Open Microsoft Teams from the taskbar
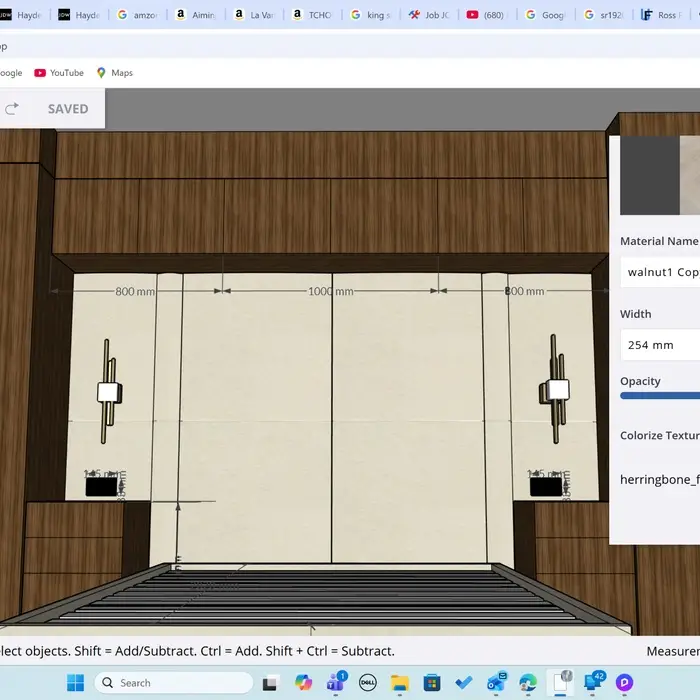Viewport: 700px width, 700px height. (x=336, y=683)
